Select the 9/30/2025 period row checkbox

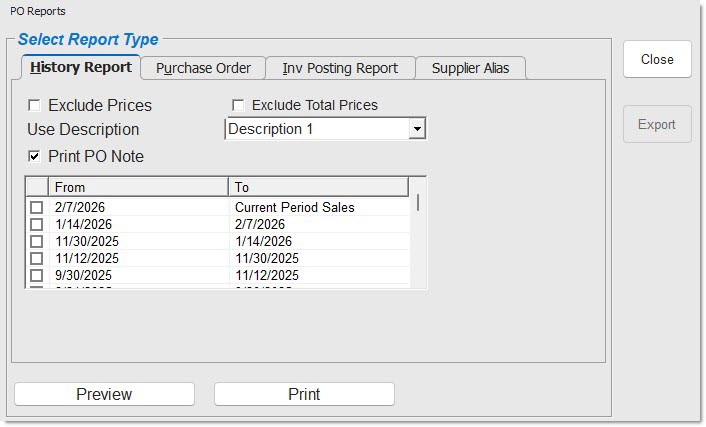[37, 276]
